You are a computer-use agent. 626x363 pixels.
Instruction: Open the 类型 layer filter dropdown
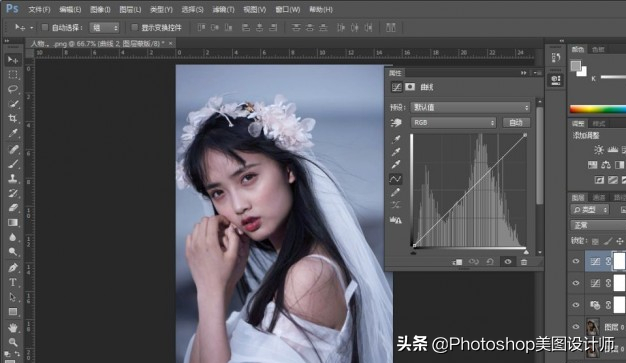(590, 210)
